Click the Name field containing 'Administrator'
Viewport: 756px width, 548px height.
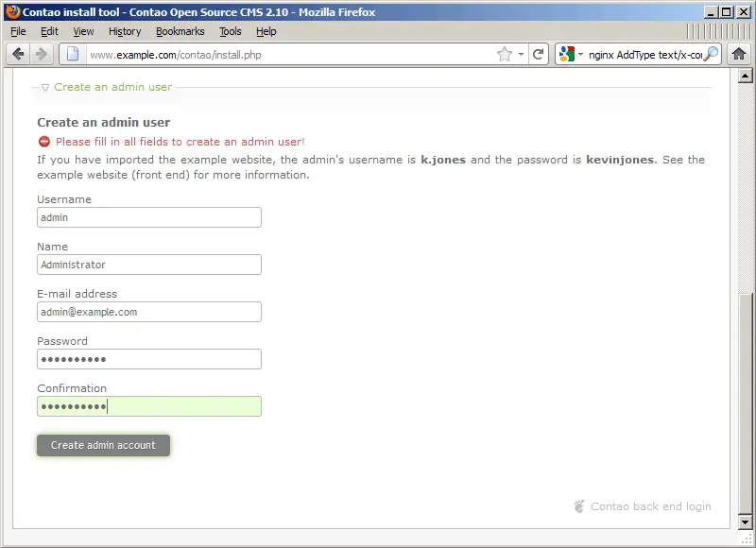coord(148,265)
